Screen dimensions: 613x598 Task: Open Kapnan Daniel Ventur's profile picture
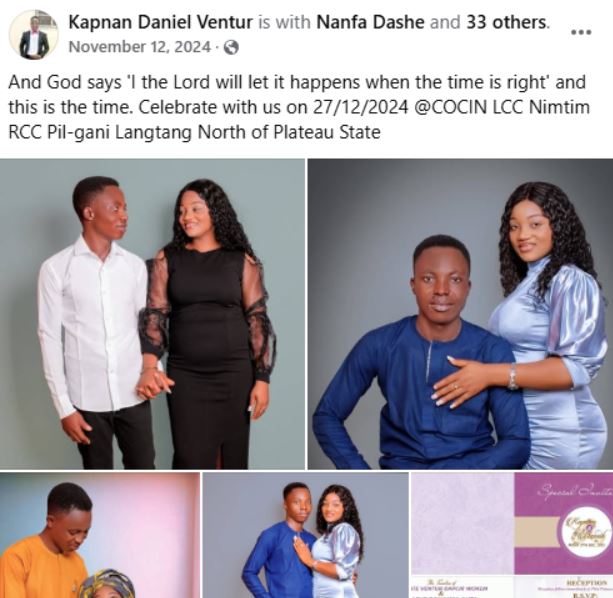tap(34, 35)
